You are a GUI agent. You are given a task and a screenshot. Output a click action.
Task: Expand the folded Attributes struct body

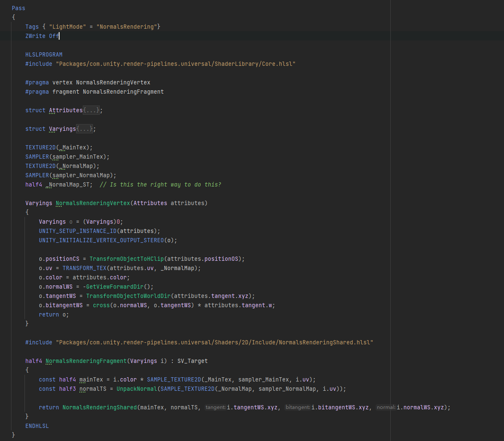click(x=91, y=110)
